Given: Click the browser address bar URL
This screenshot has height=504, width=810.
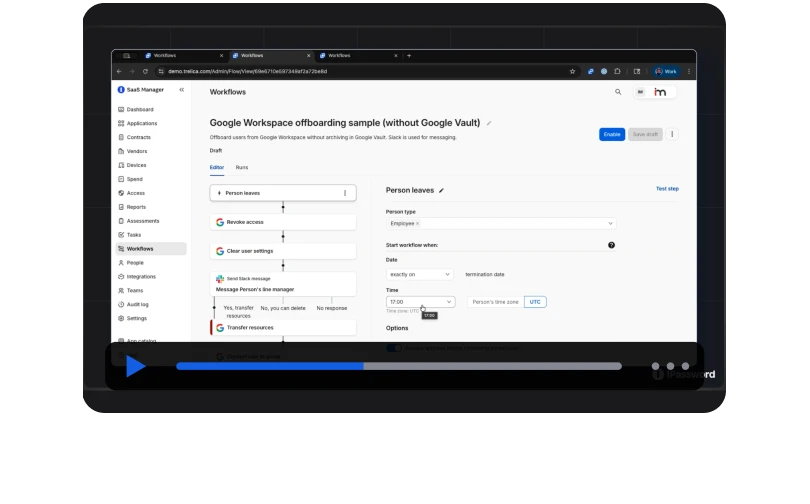Looking at the screenshot, I should pos(247,72).
